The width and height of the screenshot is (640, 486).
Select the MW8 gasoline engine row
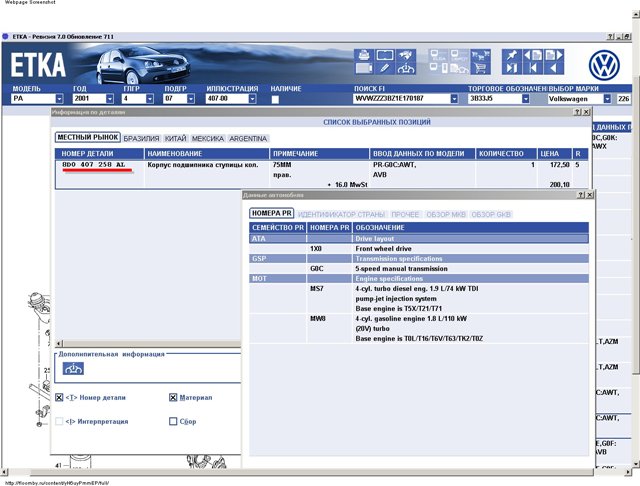419,328
